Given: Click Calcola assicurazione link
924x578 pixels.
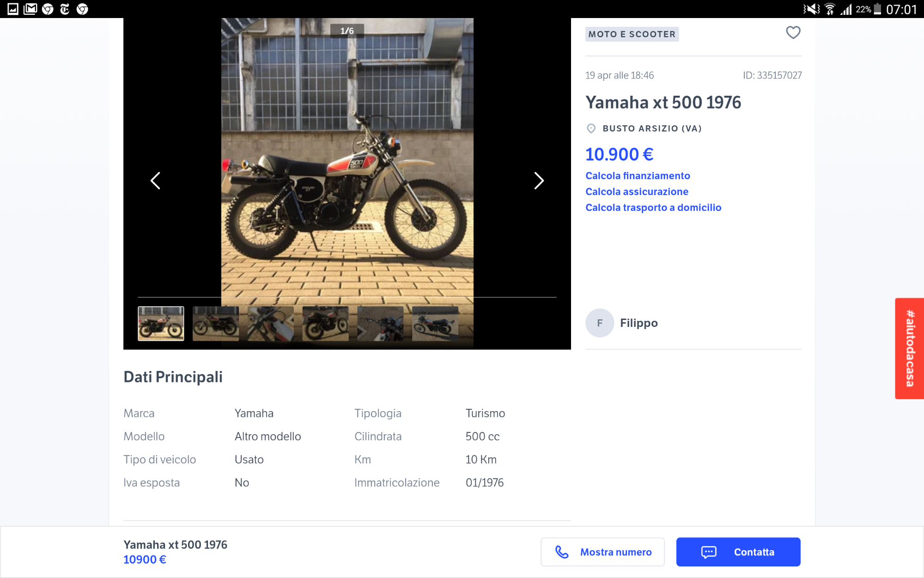Looking at the screenshot, I should pos(637,191).
